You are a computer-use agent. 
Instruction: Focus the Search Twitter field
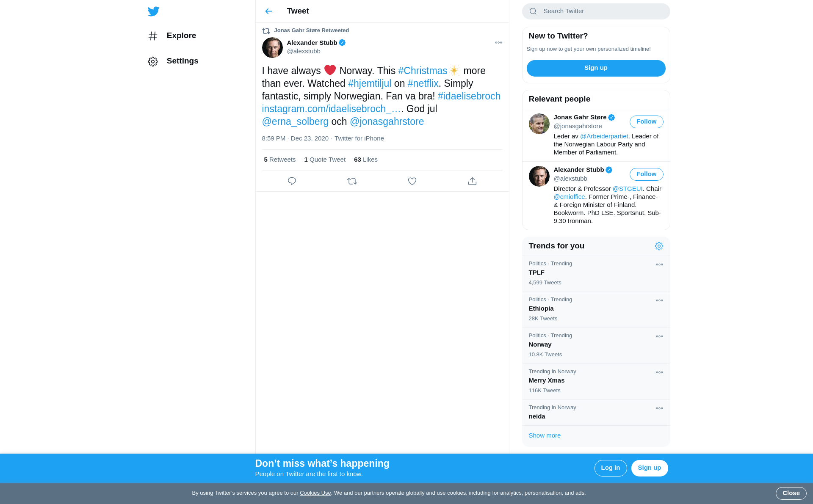tap(596, 11)
